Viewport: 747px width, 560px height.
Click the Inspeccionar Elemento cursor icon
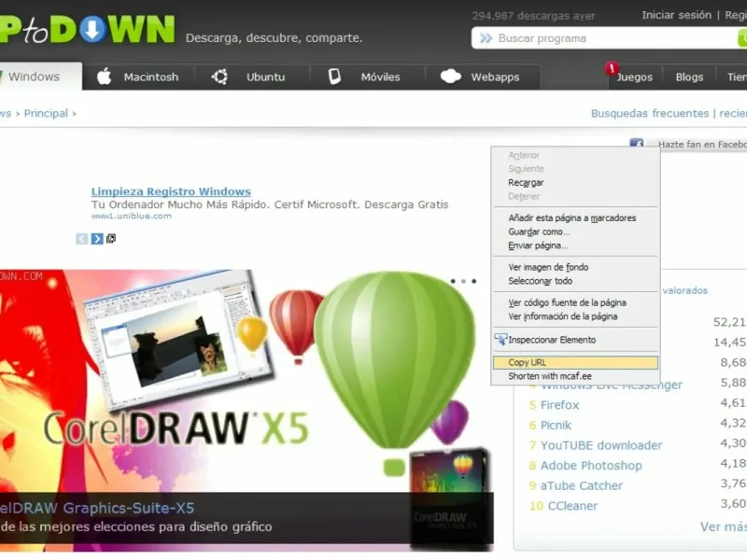(500, 339)
